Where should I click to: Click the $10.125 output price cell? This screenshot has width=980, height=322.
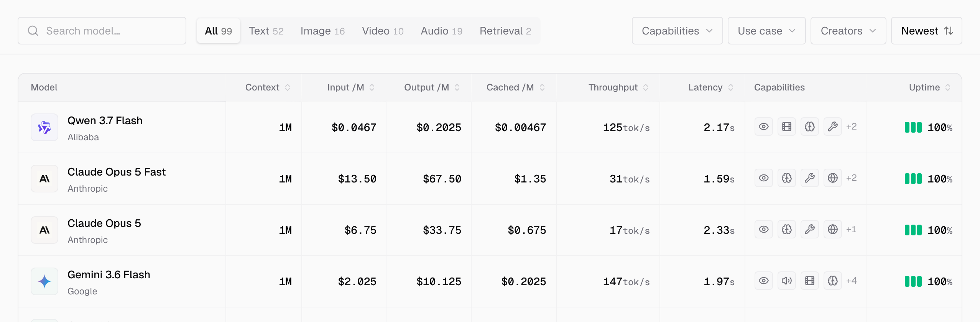pyautogui.click(x=439, y=281)
